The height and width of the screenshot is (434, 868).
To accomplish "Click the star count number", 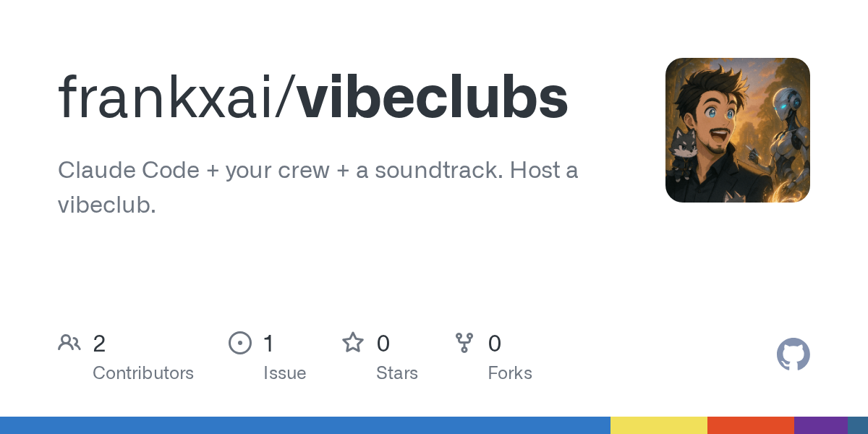I will [383, 344].
